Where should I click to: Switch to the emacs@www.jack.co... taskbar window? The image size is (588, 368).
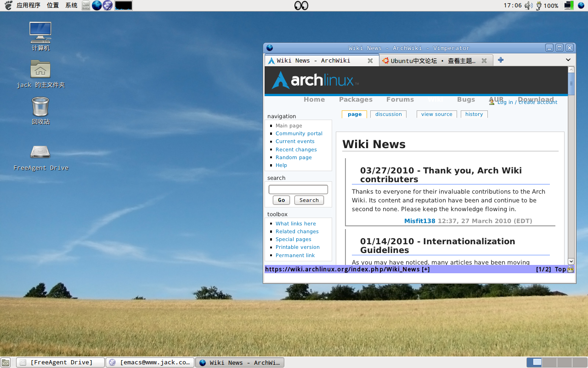[x=150, y=362]
